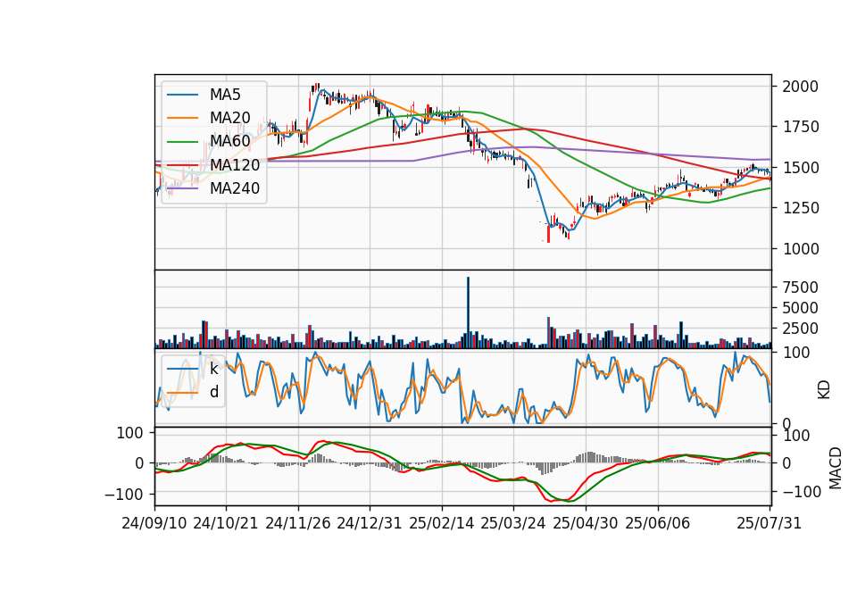Click the 25/06/06 date label
The image size is (857, 616).
pos(658,523)
